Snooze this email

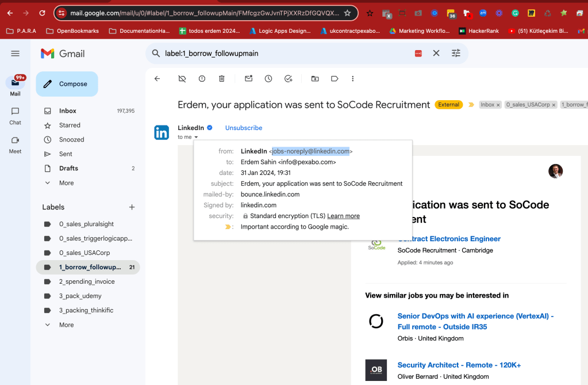[x=268, y=78]
